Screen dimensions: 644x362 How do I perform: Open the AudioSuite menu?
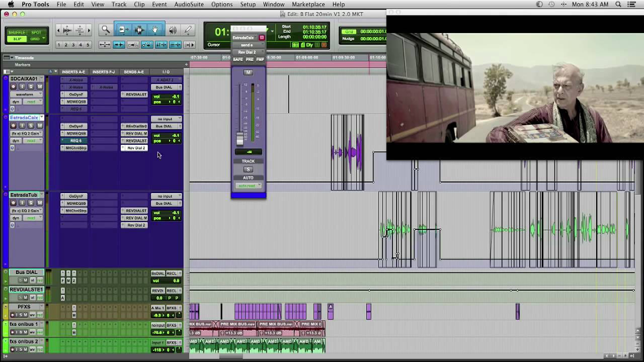(x=189, y=5)
